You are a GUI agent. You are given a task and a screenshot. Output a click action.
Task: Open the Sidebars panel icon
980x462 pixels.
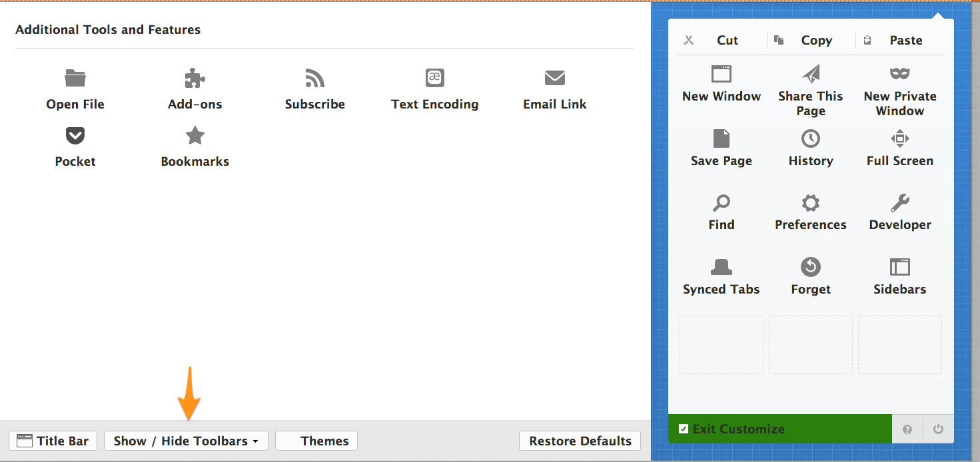899,267
